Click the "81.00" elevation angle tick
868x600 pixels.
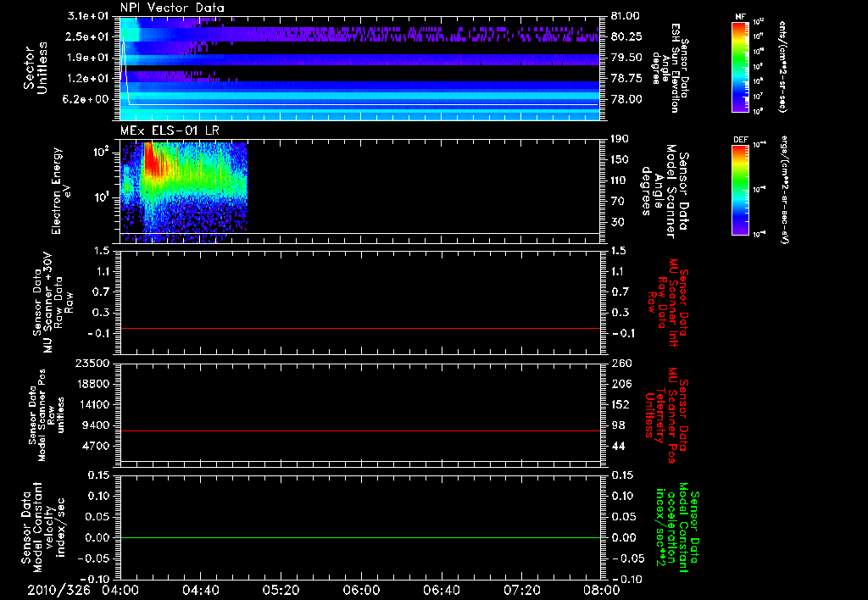pos(626,16)
